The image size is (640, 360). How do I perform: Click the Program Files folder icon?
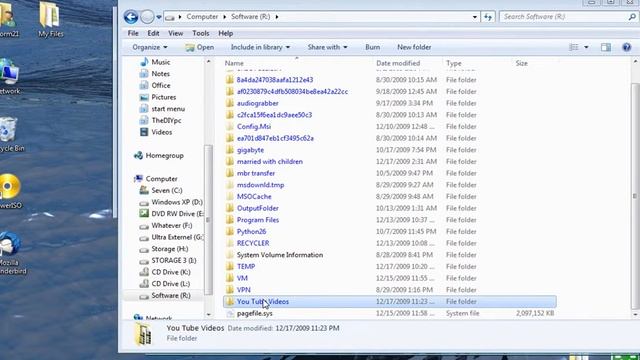pyautogui.click(x=230, y=220)
